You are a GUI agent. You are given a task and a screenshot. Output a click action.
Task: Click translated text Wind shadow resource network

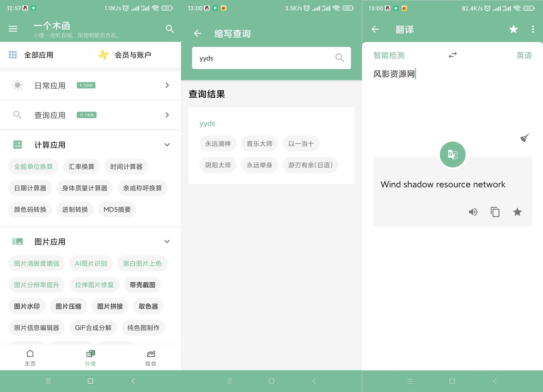pos(443,184)
